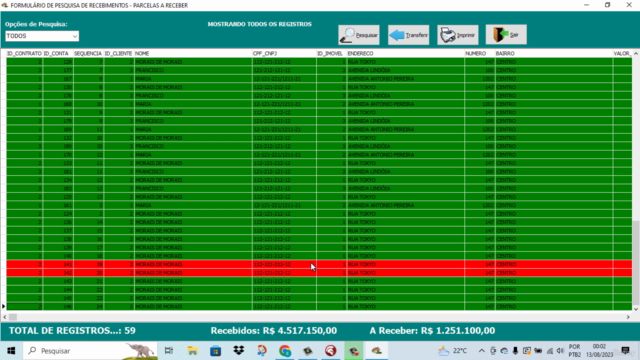
Task: Click the NOME column header
Action: 193,53
